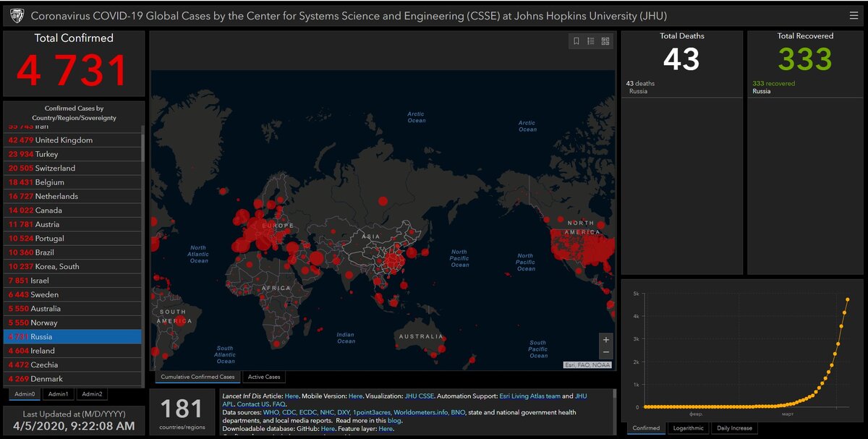Select Portugal in country list

(x=72, y=239)
